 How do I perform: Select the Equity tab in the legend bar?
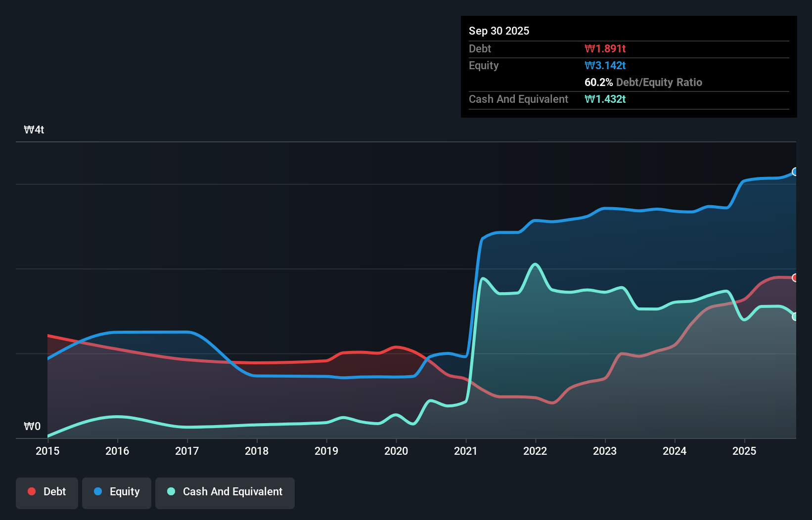[116, 492]
